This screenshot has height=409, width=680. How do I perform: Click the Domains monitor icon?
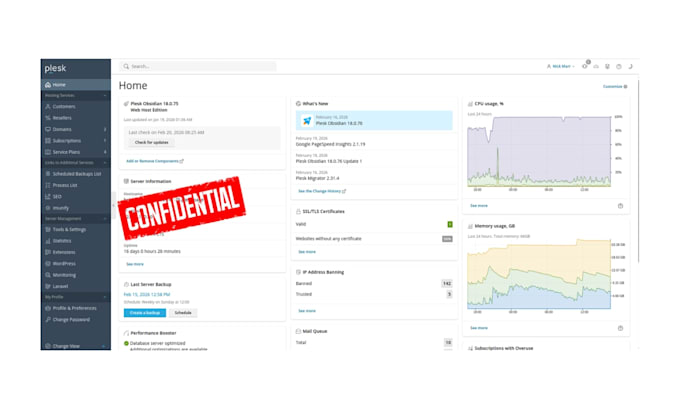tap(48, 129)
